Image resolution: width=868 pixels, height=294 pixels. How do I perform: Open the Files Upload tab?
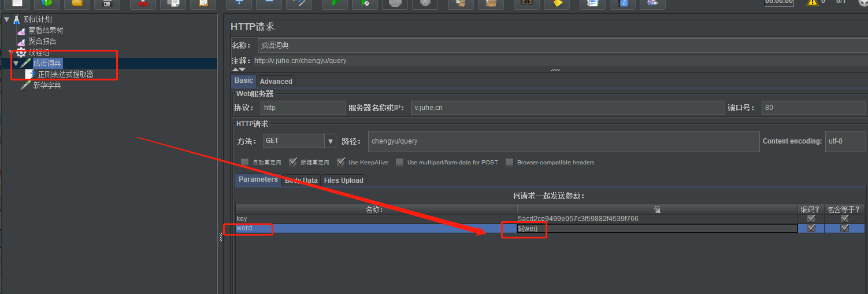click(x=344, y=181)
